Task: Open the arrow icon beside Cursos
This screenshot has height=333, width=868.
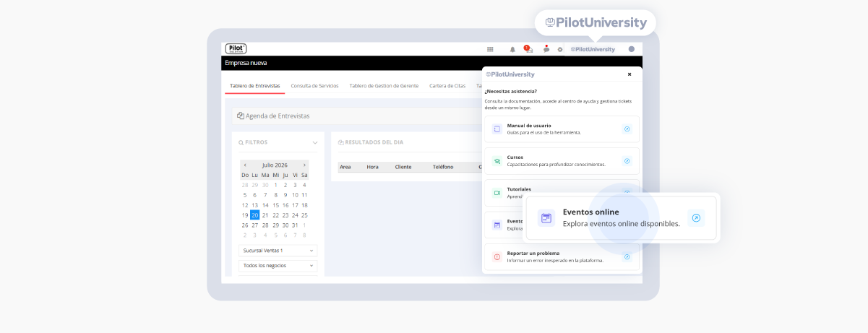Action: pyautogui.click(x=627, y=161)
